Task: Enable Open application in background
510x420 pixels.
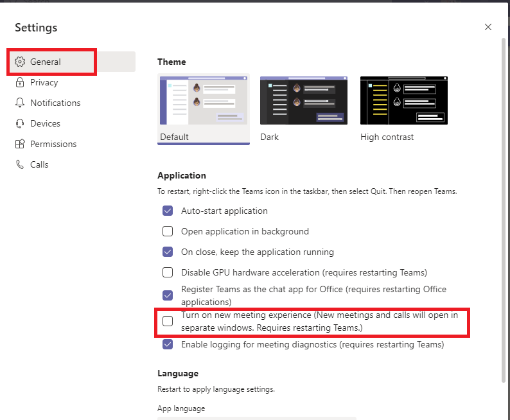Action: (168, 231)
